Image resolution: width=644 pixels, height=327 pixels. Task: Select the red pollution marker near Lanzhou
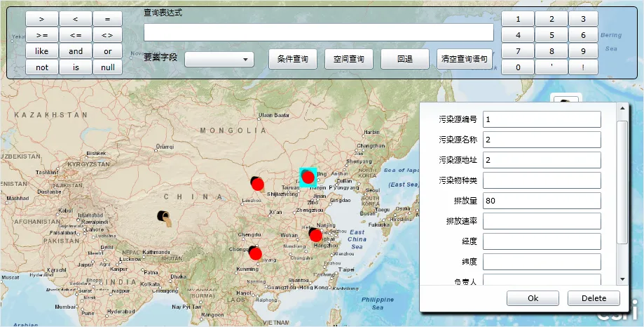coord(257,184)
